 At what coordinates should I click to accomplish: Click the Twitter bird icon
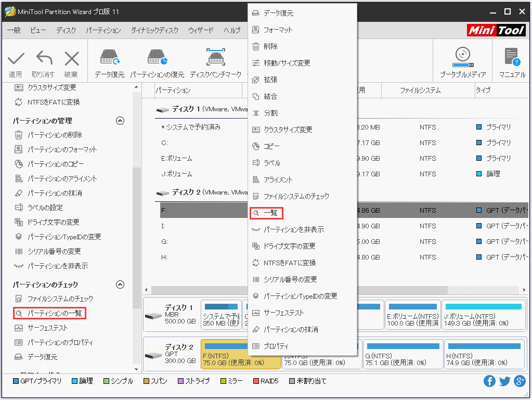coord(504,381)
